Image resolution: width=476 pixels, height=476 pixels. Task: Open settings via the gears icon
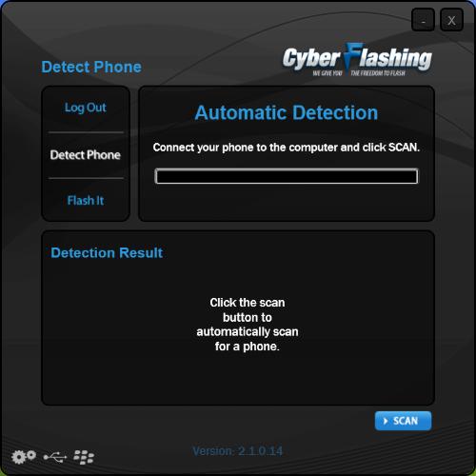point(24,457)
